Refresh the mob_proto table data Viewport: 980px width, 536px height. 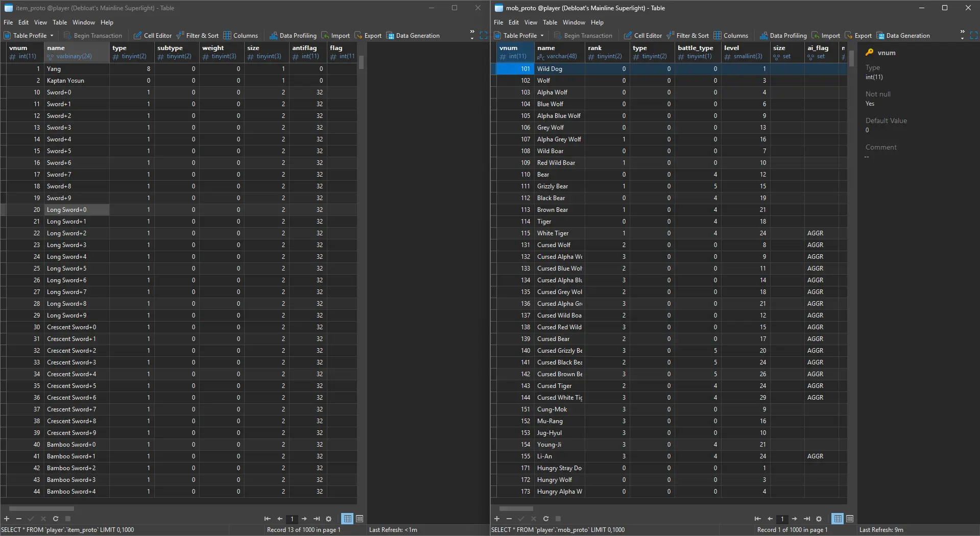pos(546,519)
